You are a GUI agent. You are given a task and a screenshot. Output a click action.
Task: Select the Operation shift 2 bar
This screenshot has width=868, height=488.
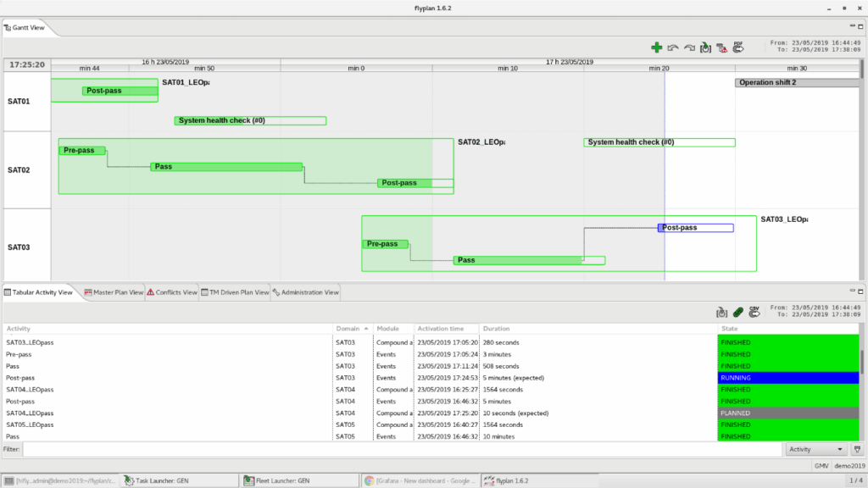[797, 82]
